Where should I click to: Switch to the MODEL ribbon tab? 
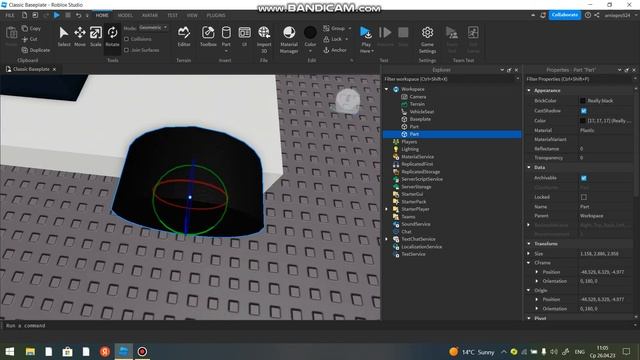125,15
